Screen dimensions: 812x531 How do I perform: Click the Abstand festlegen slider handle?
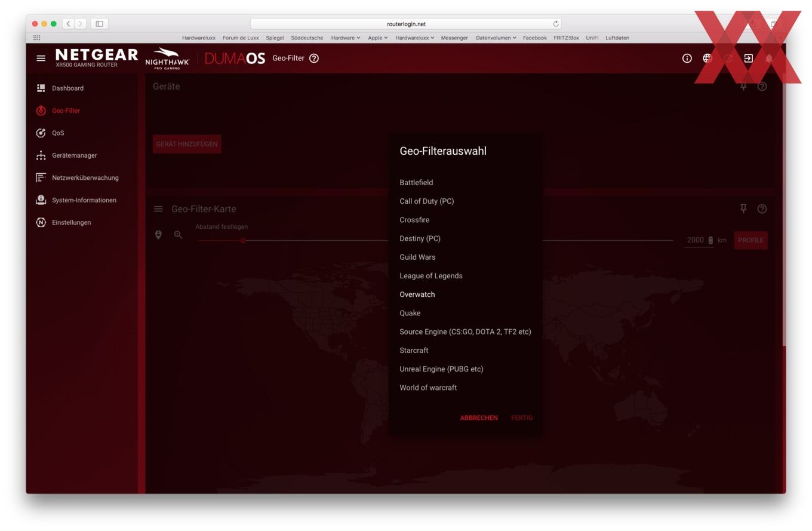[243, 241]
